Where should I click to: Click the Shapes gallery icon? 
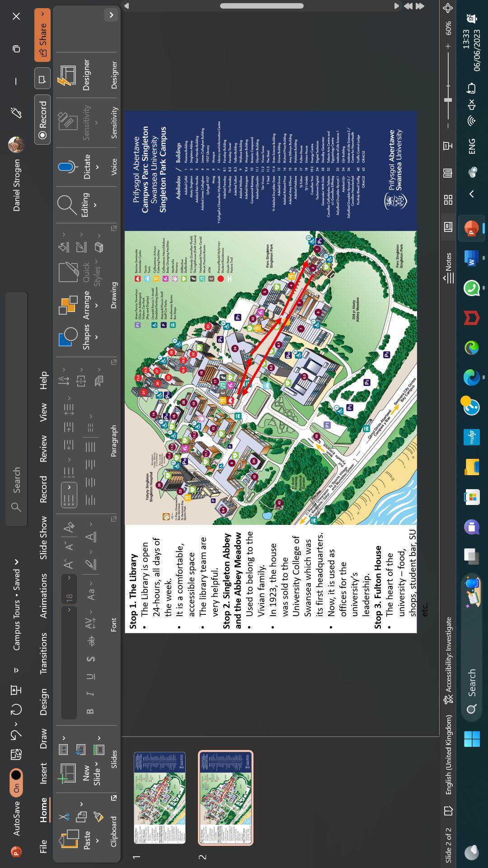click(x=68, y=337)
